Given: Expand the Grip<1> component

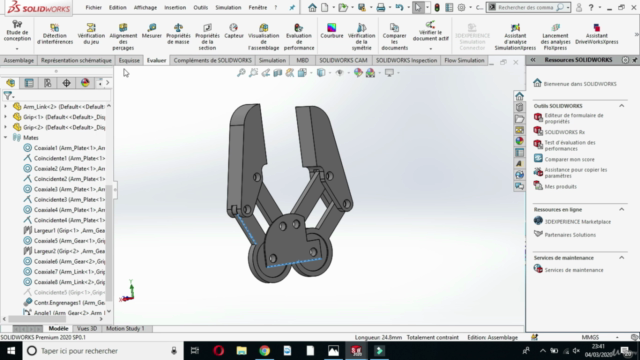Looking at the screenshot, I should click(x=6, y=117).
